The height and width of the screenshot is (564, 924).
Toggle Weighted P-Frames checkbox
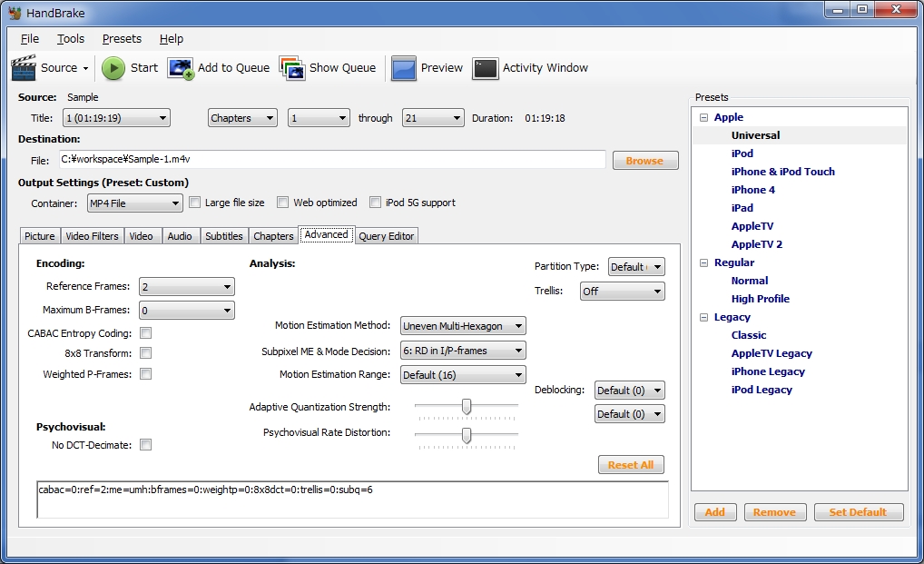pyautogui.click(x=145, y=374)
